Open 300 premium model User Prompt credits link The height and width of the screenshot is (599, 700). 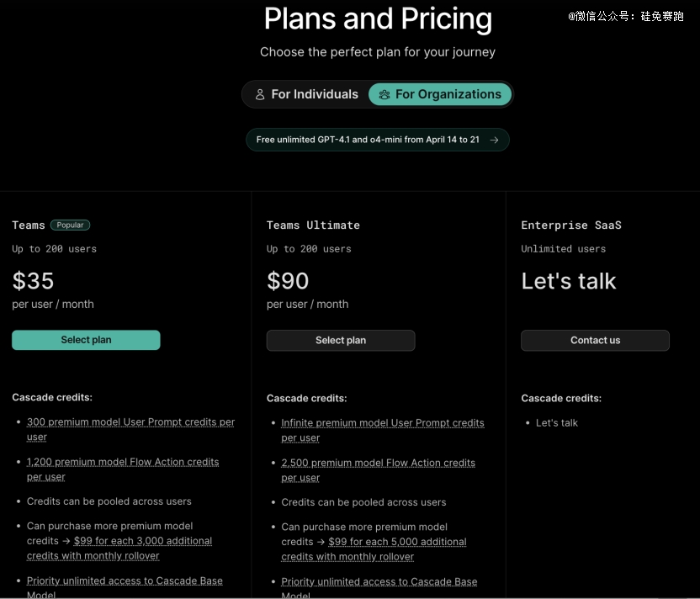[x=130, y=429]
